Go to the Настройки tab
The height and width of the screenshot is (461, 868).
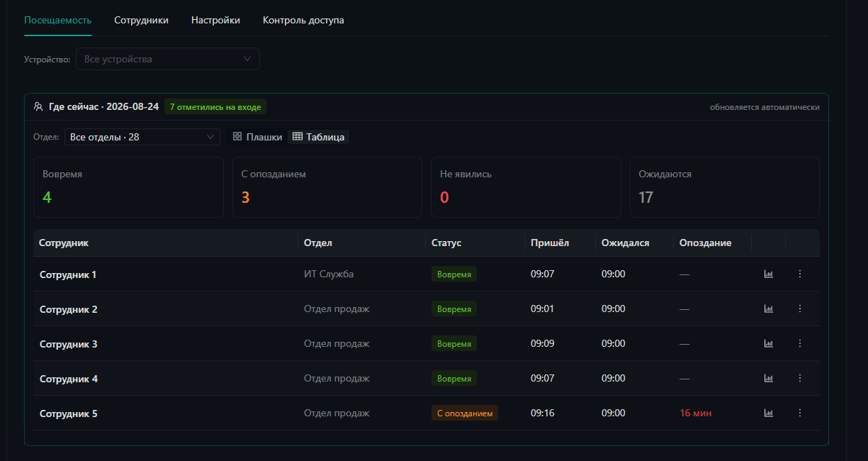coord(215,21)
